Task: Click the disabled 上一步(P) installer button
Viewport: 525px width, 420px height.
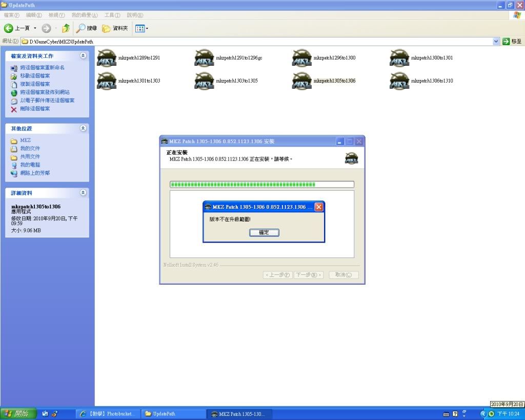Action: 277,275
